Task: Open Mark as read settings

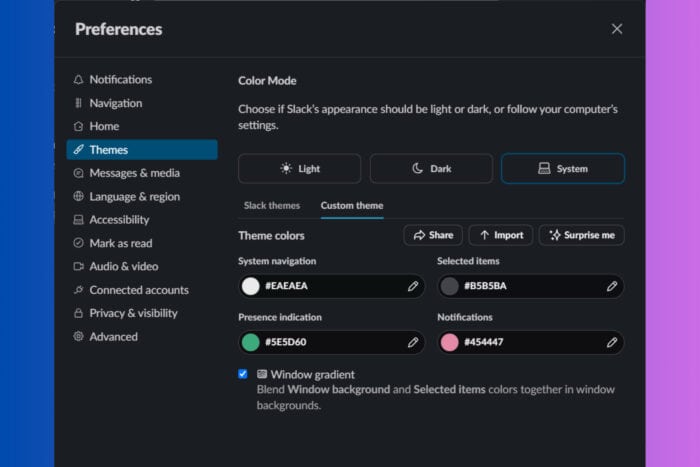Action: tap(142, 243)
